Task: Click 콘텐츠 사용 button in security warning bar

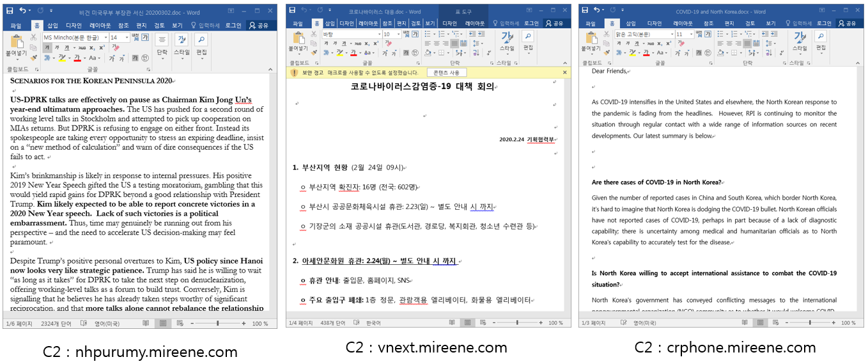Action: (446, 72)
